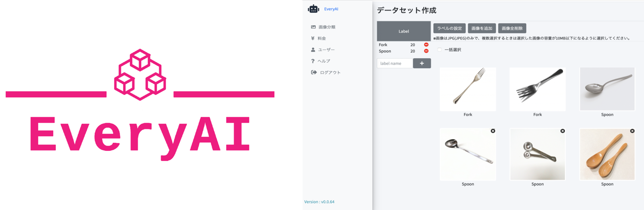Viewport: 644px width, 210px height.
Task: Open ラベルの設定 label settings
Action: (x=449, y=28)
